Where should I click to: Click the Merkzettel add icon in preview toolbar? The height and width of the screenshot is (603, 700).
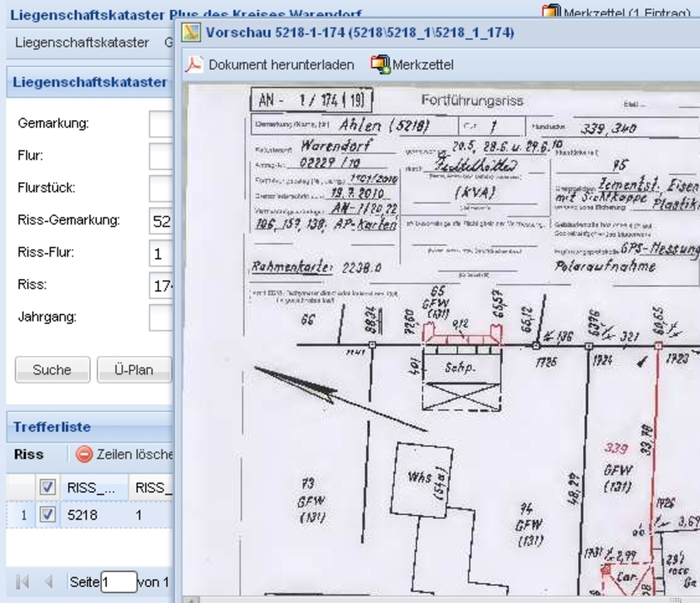(380, 65)
